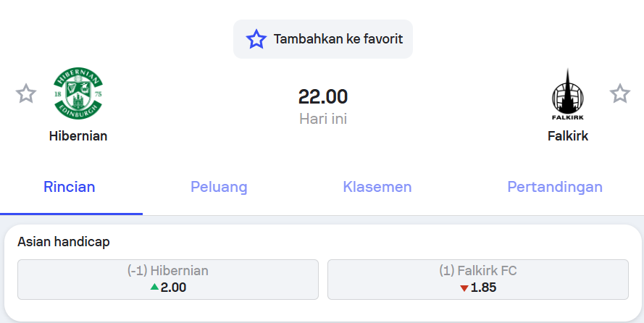Open the Hibernian club crest
The height and width of the screenshot is (323, 644).
tap(78, 93)
